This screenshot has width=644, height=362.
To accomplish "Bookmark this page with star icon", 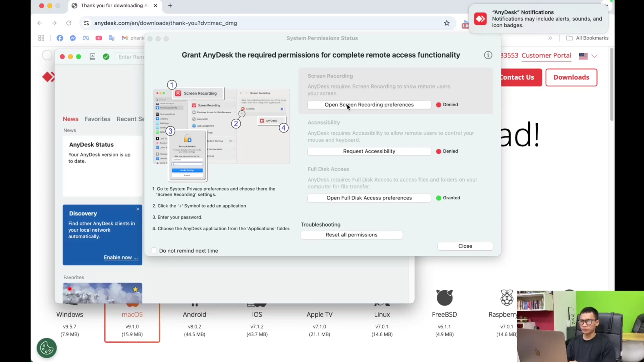I will click(x=447, y=23).
